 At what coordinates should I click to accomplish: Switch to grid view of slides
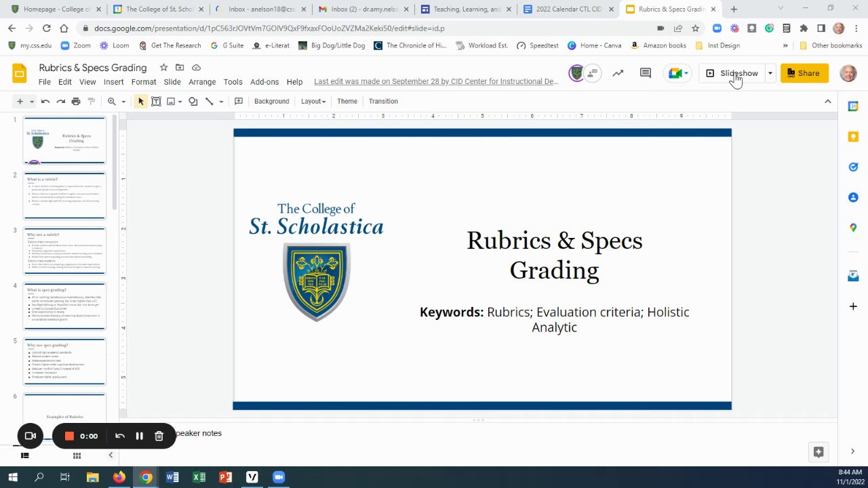77,455
